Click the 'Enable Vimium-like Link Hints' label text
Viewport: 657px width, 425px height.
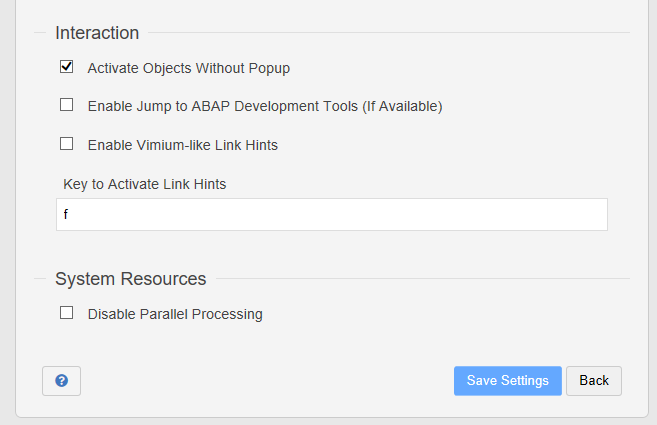tap(183, 145)
